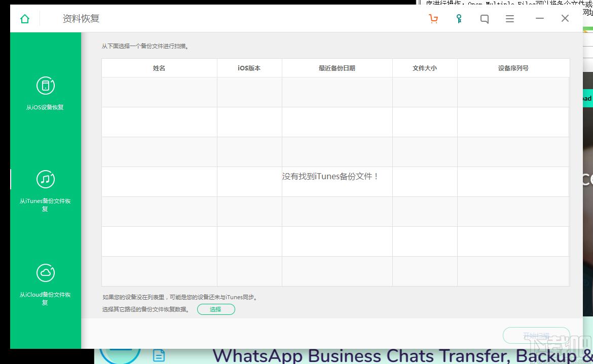The width and height of the screenshot is (593, 364).
Task: Open the hamburger menu
Action: [x=510, y=19]
